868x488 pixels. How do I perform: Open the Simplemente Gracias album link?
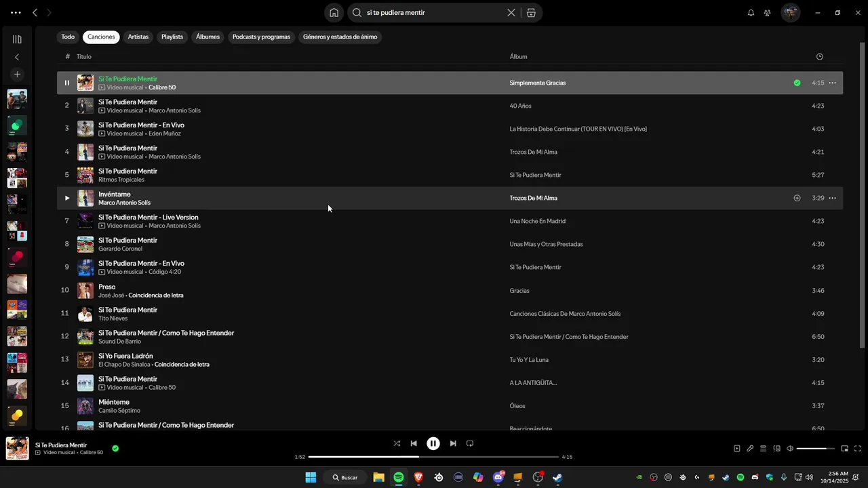click(x=537, y=83)
